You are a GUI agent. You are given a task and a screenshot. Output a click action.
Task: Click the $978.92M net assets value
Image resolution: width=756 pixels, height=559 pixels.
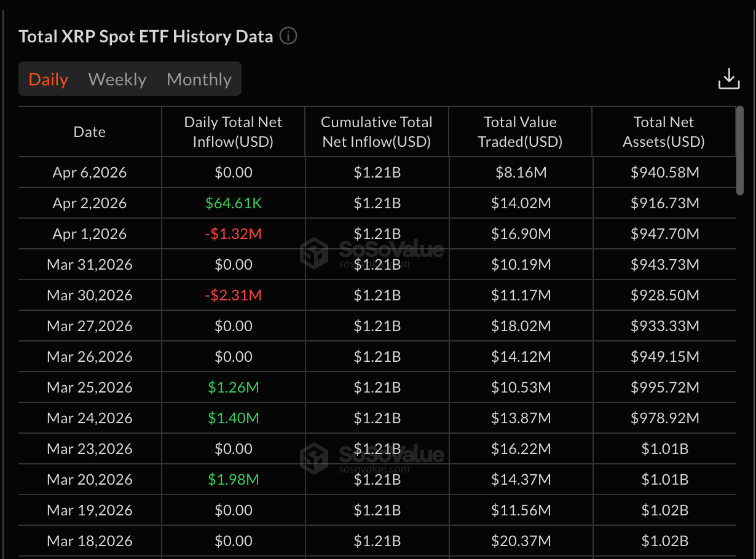click(x=664, y=418)
